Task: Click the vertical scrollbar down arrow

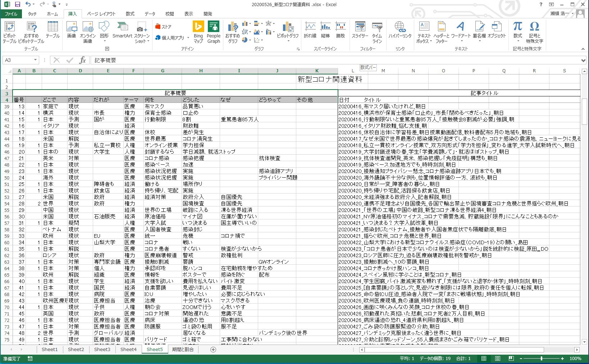Action: coord(585,342)
